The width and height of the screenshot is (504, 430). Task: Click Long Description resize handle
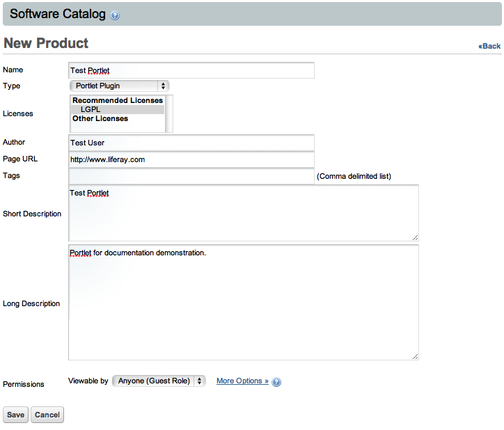[x=415, y=356]
